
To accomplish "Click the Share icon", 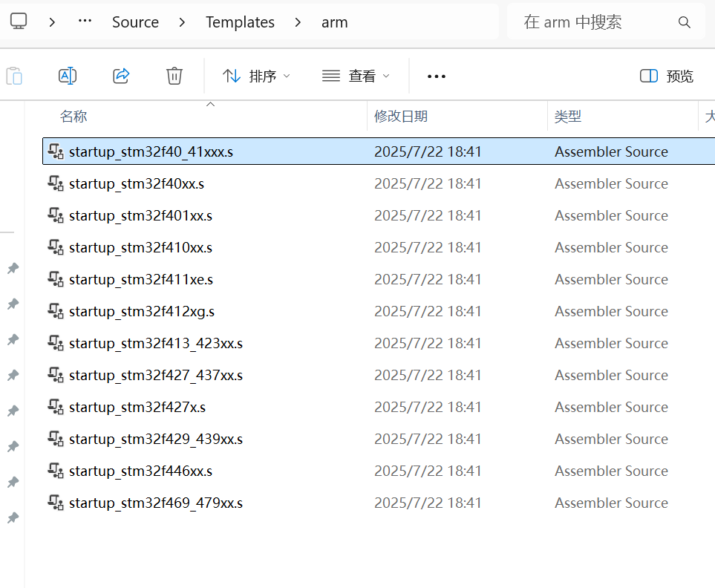I will point(121,75).
